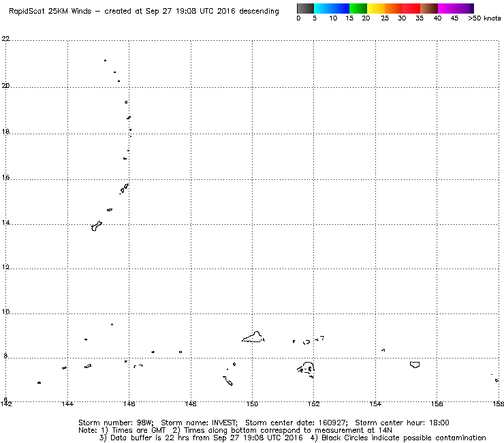Click the longitude label 146
504x443 pixels.
click(129, 403)
